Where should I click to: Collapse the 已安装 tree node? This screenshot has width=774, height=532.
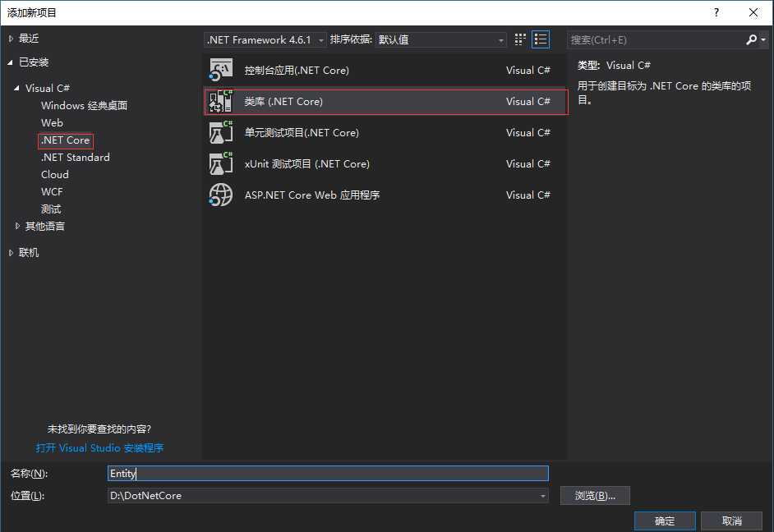tap(11, 62)
